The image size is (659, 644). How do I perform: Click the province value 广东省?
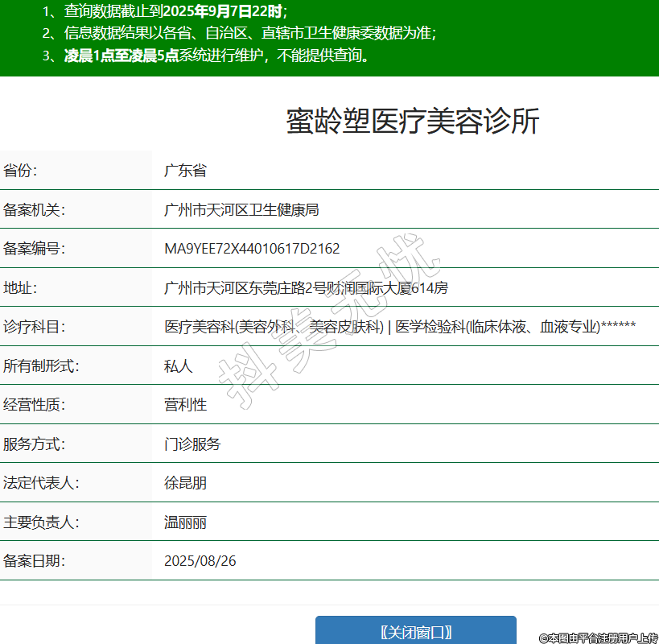185,171
